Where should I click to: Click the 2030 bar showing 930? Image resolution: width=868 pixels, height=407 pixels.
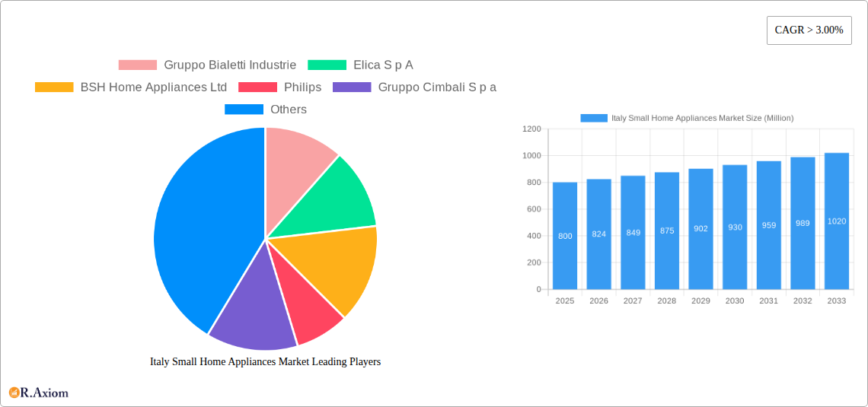tap(736, 227)
